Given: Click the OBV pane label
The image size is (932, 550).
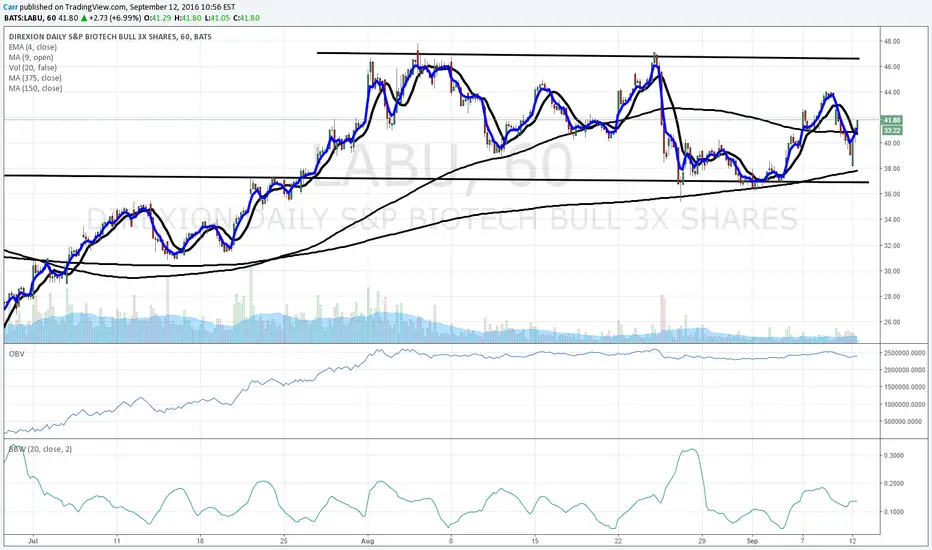Looking at the screenshot, I should 16,354.
